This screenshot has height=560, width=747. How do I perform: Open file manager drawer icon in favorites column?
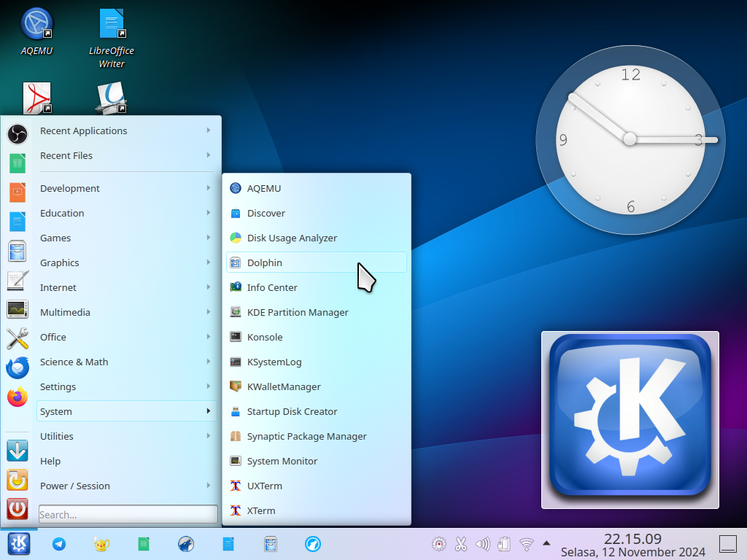coord(18,251)
